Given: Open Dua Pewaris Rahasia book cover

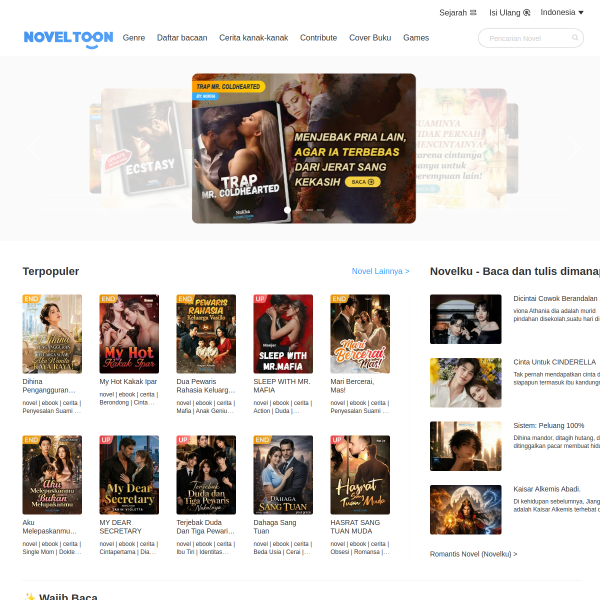Looking at the screenshot, I should point(206,334).
